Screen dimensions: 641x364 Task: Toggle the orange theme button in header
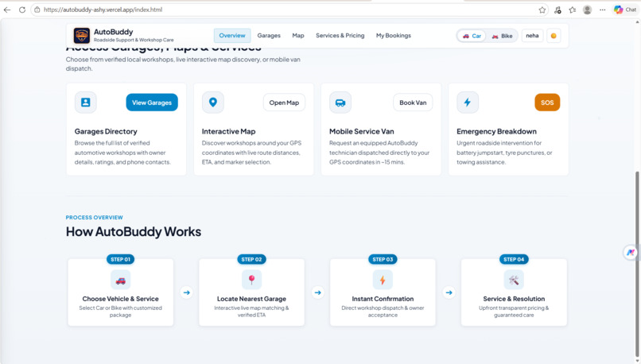point(554,36)
